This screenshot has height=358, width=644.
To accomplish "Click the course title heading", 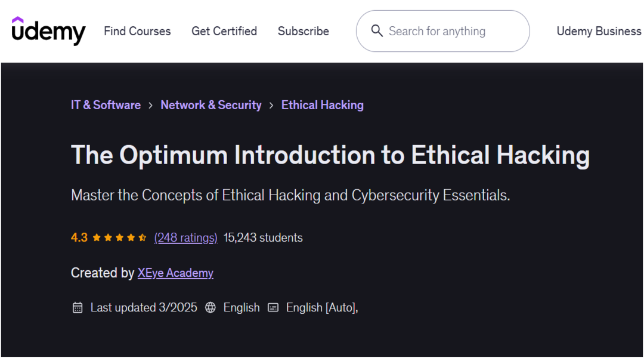I will [330, 155].
